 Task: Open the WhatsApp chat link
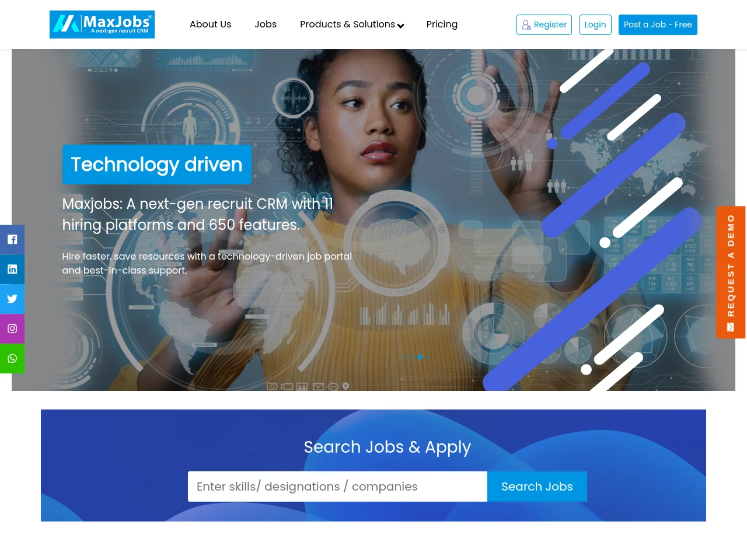point(12,359)
